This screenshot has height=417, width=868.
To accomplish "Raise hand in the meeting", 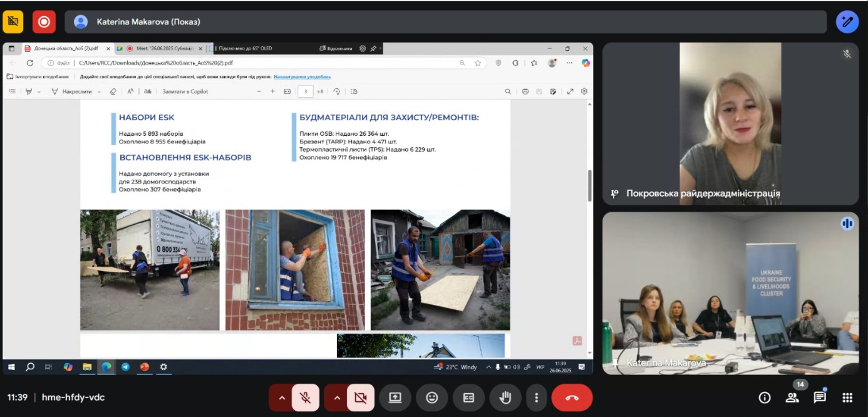I will pyautogui.click(x=505, y=398).
